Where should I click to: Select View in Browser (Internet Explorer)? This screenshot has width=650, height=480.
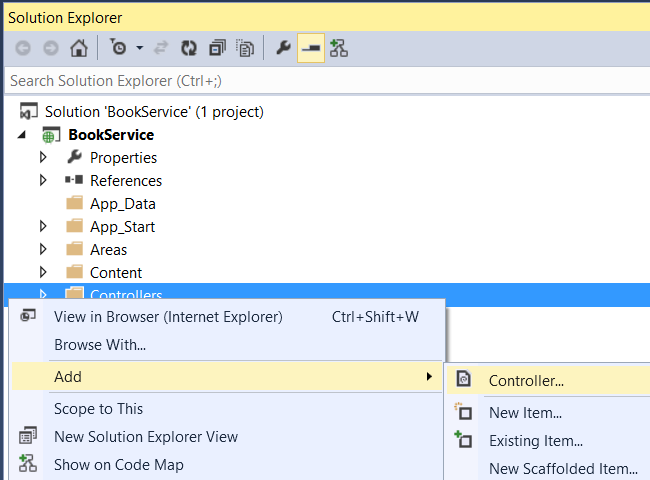click(x=168, y=317)
